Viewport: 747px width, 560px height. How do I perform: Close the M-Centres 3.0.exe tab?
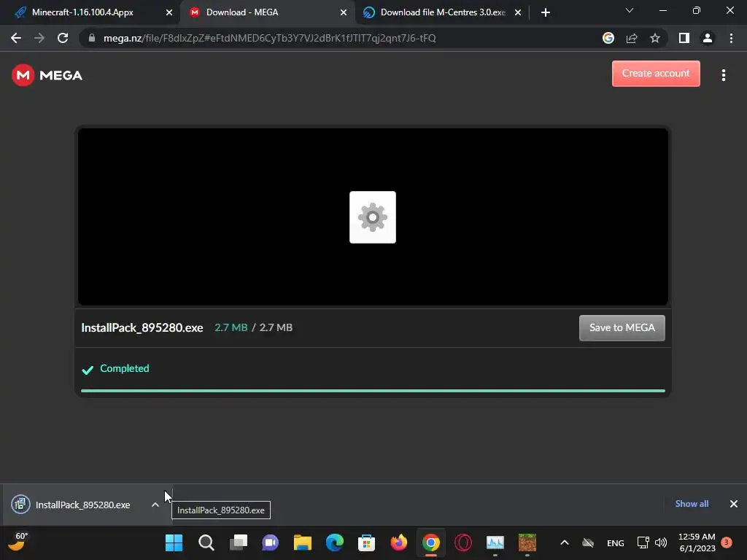pyautogui.click(x=518, y=12)
